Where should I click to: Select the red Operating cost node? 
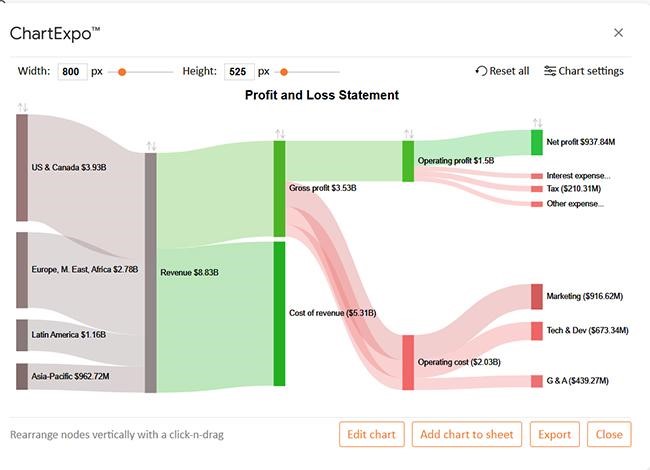[408, 362]
